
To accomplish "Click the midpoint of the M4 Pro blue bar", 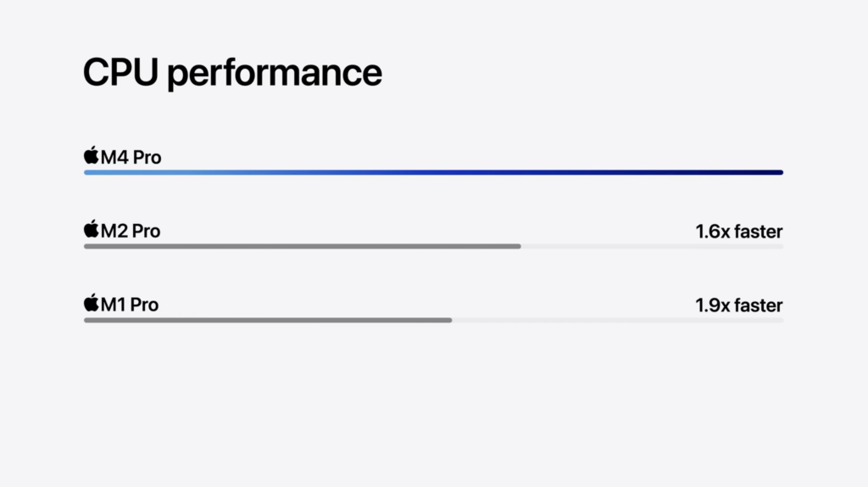I will tap(433, 172).
